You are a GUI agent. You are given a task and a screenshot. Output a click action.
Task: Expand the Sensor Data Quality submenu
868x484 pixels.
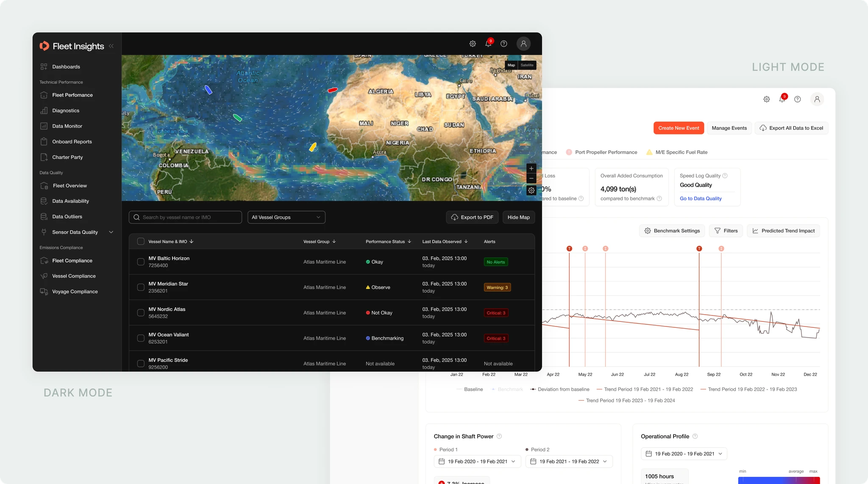111,232
